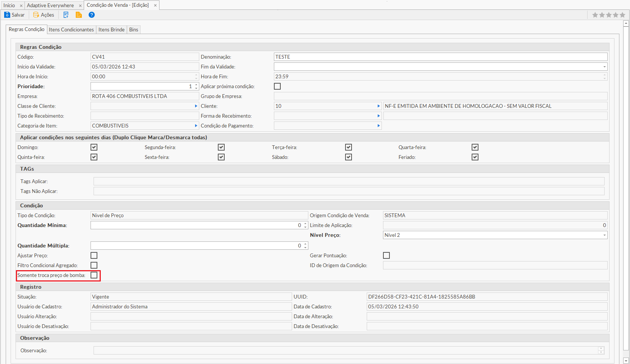Expand the Nível Preço dropdown
630x364 pixels.
(x=604, y=235)
